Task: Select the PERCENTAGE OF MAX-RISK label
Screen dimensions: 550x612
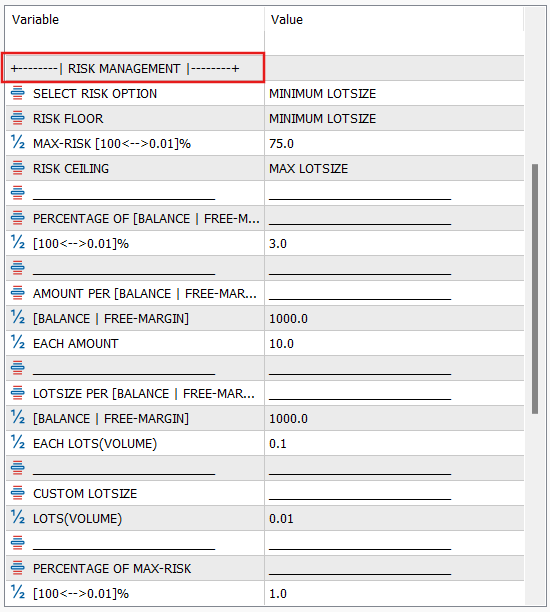Action: pos(112,568)
